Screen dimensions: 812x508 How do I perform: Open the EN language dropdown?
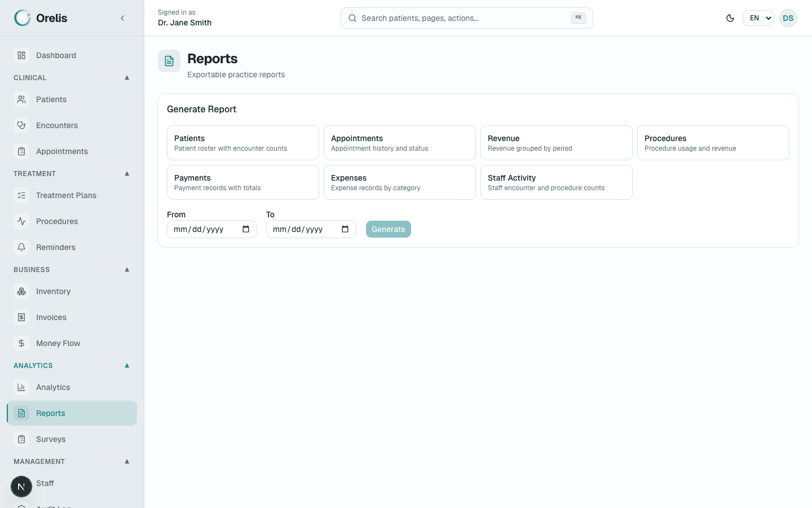coord(758,18)
